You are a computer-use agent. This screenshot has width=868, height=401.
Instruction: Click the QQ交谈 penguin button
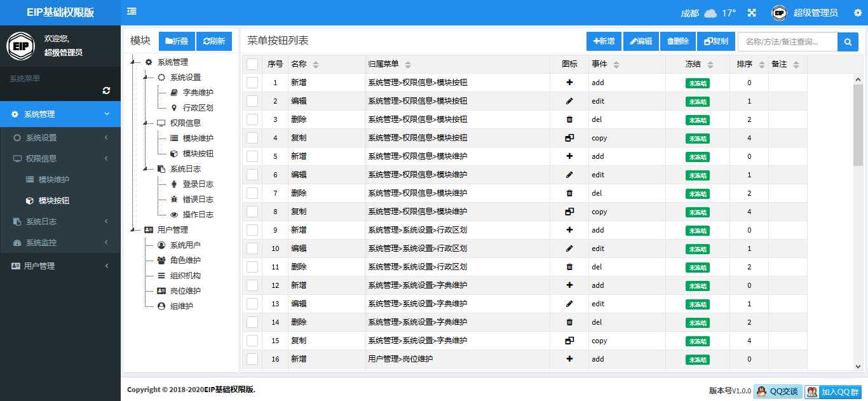click(778, 391)
